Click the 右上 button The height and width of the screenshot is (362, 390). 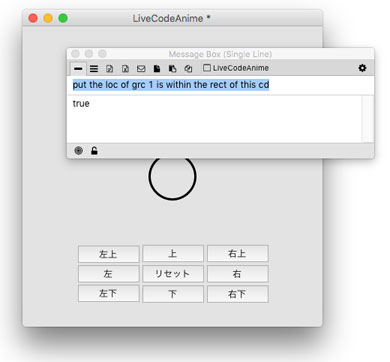(x=238, y=254)
